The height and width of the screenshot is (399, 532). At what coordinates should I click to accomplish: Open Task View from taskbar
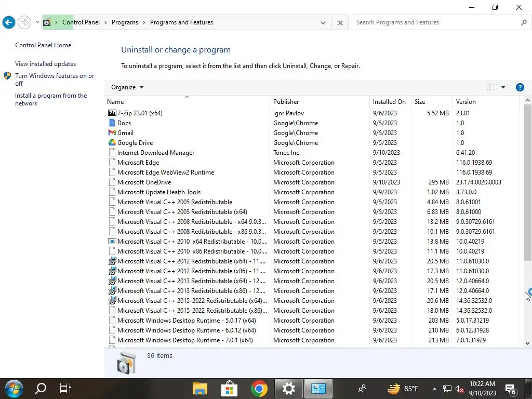tap(65, 389)
